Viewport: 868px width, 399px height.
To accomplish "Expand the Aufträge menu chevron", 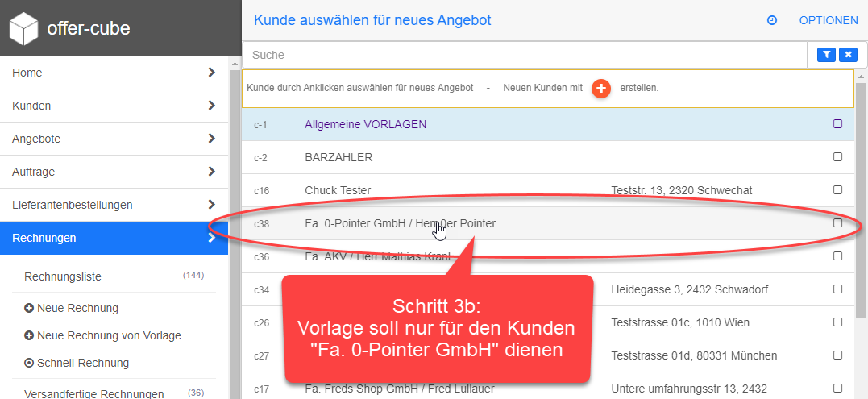I will click(211, 172).
